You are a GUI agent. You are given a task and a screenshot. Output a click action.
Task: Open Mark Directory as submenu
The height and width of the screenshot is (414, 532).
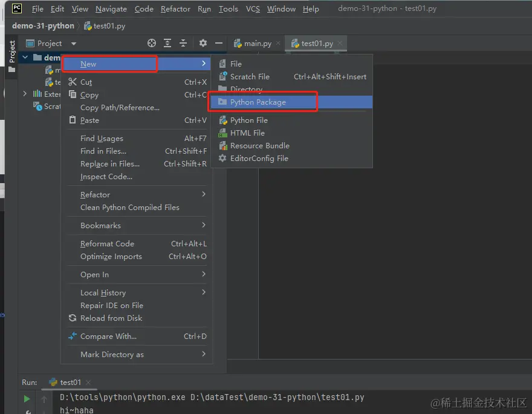pyautogui.click(x=137, y=355)
